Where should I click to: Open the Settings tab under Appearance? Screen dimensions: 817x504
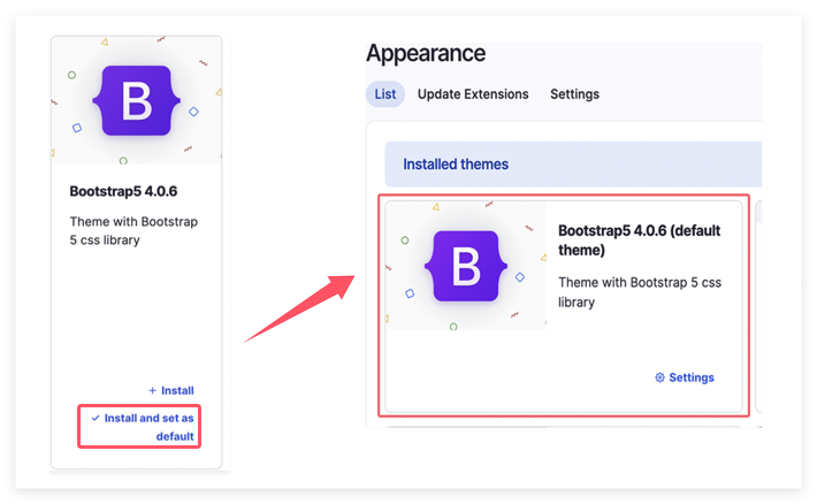pos(574,94)
